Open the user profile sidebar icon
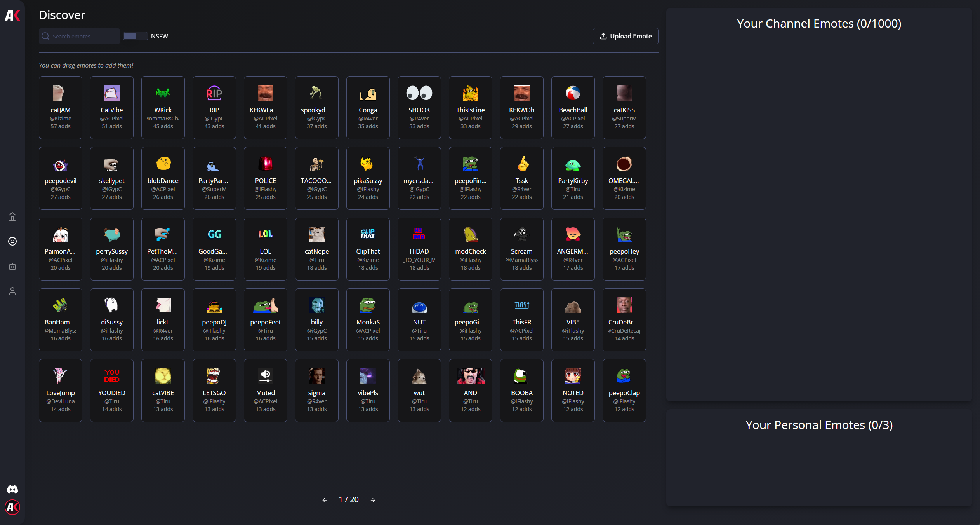Screen dimensions: 980x525 12,291
